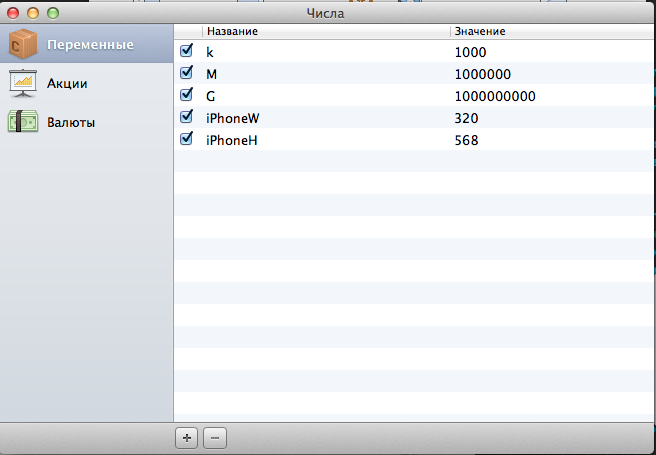Click the value 568 cell
Image resolution: width=656 pixels, height=455 pixels.
[x=466, y=141]
